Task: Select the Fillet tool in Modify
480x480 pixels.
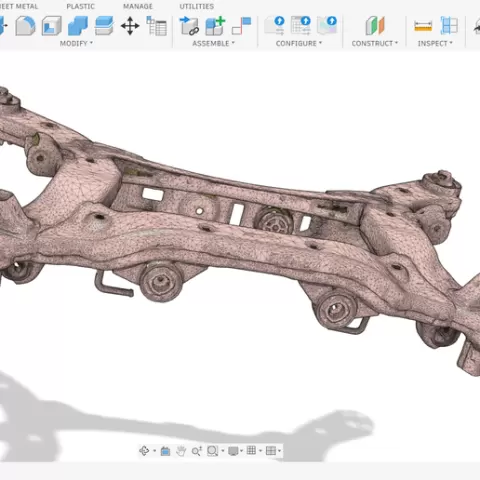Action: (x=25, y=26)
